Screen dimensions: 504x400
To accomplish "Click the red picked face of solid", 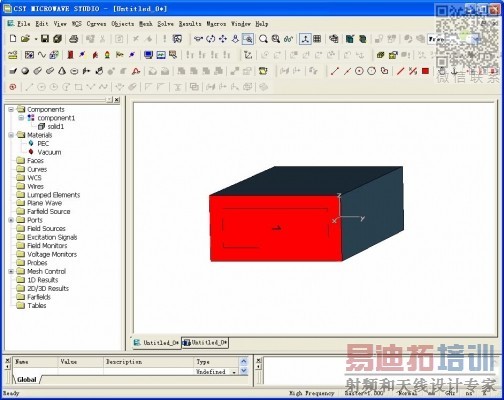I will click(275, 228).
